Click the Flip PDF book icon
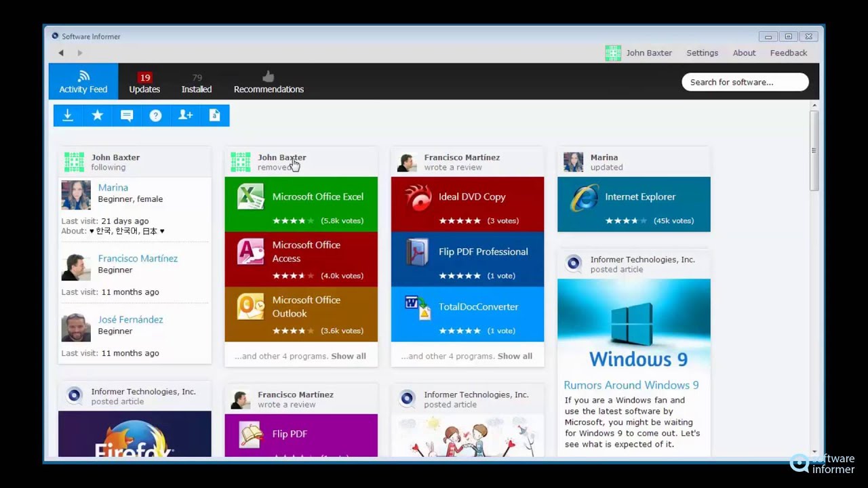 [251, 434]
